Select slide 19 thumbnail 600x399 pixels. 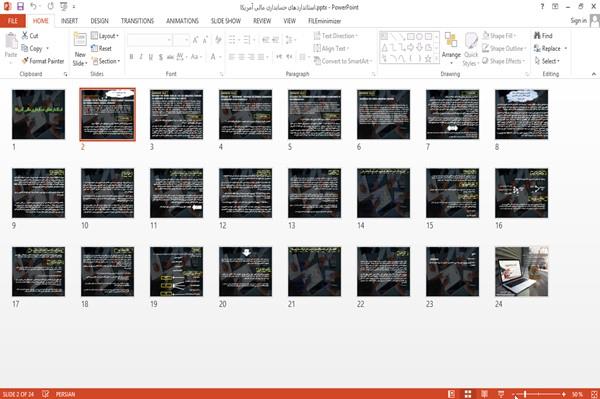[x=176, y=272]
